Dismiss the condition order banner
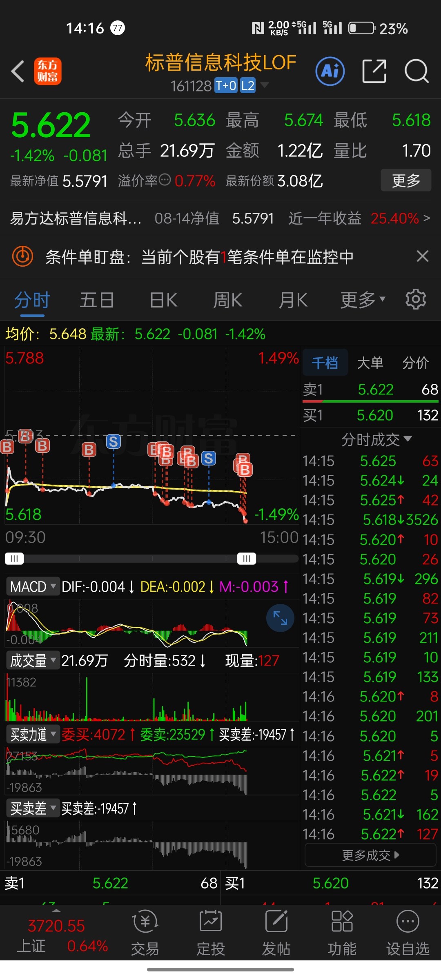 [422, 256]
